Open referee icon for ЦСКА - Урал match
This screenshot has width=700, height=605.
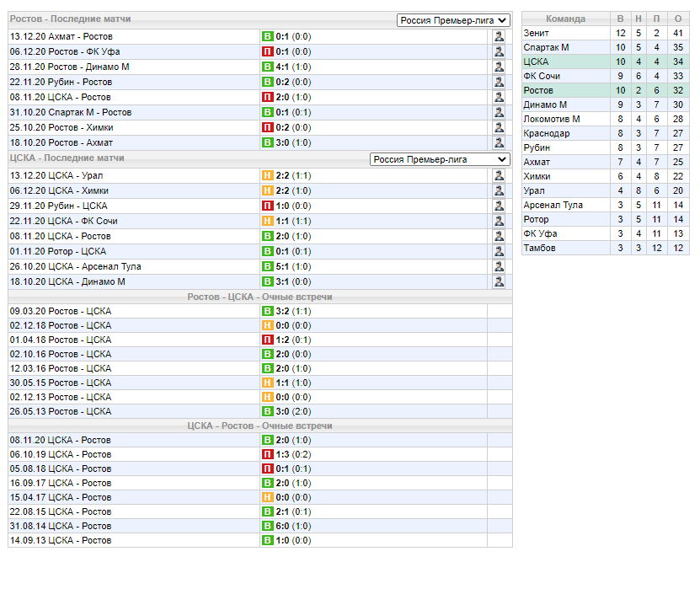[499, 175]
